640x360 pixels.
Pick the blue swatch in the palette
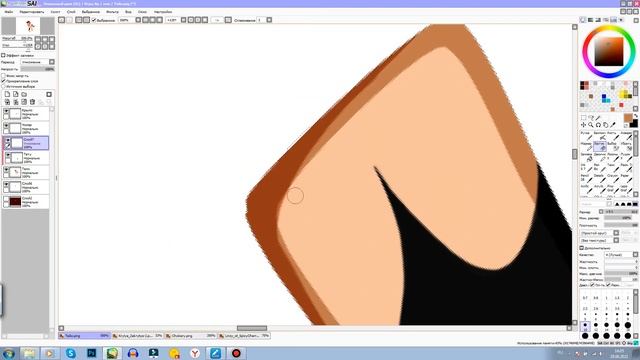604,96
